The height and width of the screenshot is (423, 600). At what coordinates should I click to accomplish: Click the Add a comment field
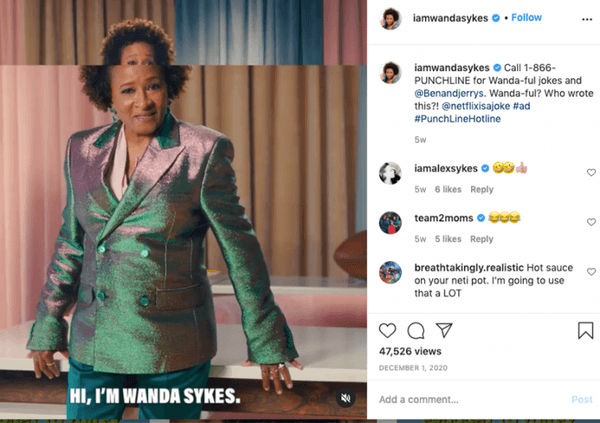click(470, 399)
